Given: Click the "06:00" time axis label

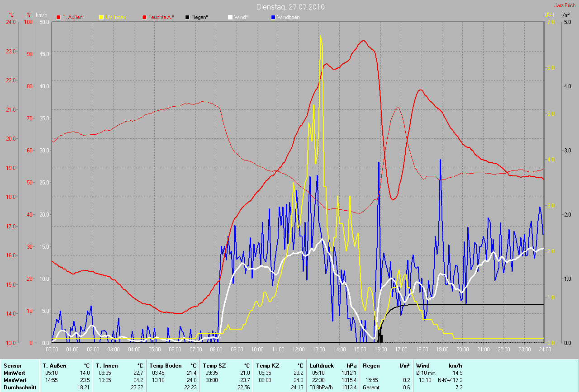Looking at the screenshot, I should pos(175,349).
